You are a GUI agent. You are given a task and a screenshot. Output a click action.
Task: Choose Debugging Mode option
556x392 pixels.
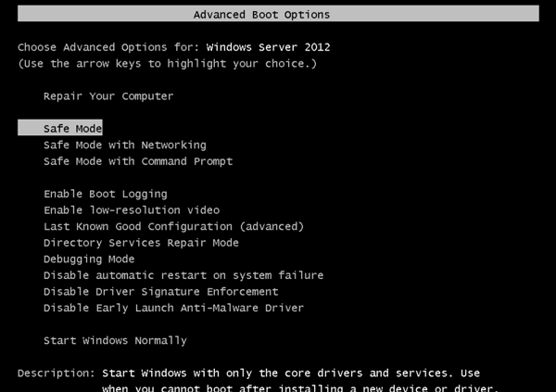89,259
